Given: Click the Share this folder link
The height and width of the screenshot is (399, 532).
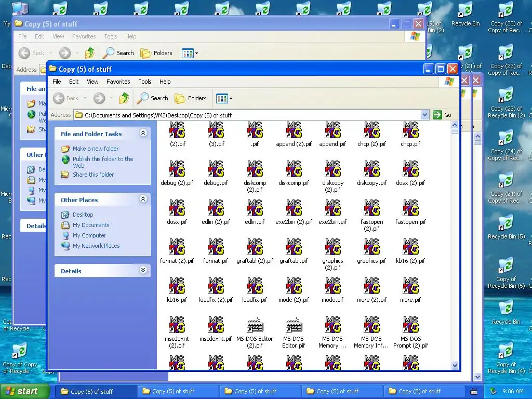Looking at the screenshot, I should pos(93,175).
